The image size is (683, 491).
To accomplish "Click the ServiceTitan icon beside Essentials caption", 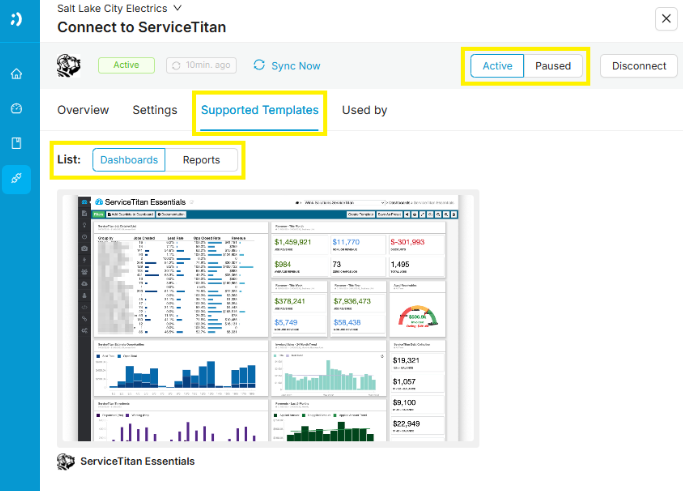I will [x=66, y=461].
